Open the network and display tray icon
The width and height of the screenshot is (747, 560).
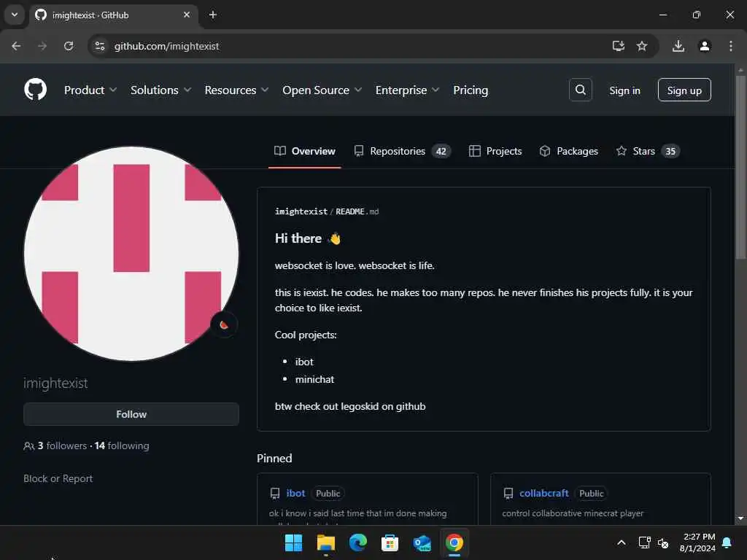(x=644, y=542)
